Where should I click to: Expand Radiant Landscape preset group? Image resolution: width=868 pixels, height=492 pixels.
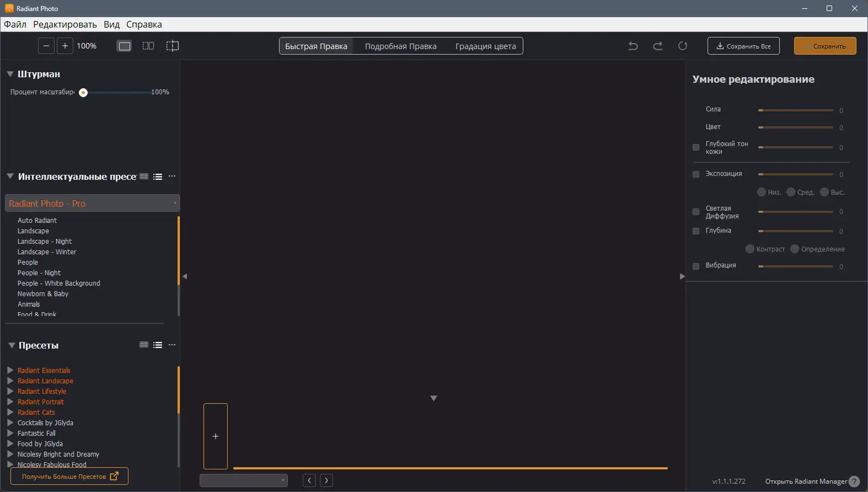click(10, 381)
